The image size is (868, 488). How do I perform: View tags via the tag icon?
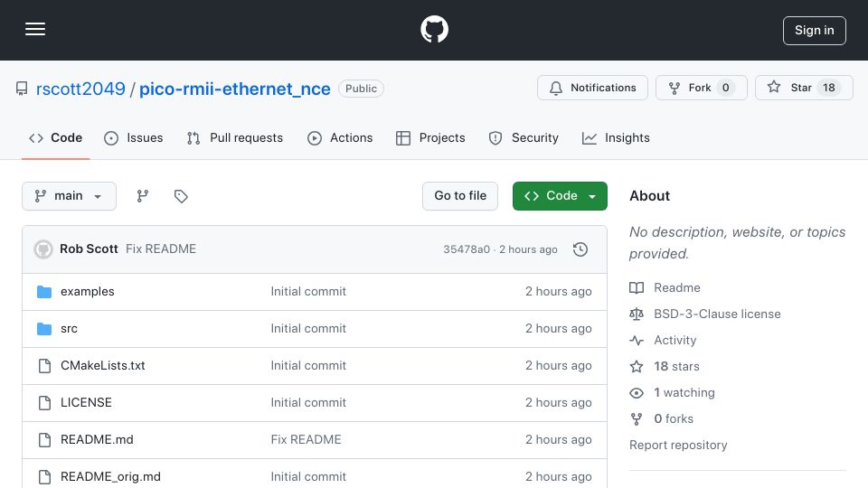tap(181, 196)
